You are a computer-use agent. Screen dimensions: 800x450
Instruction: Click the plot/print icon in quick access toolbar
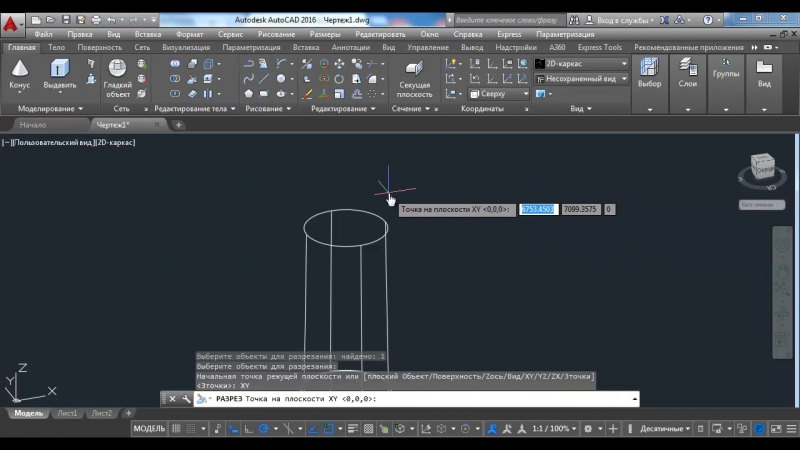[96, 20]
